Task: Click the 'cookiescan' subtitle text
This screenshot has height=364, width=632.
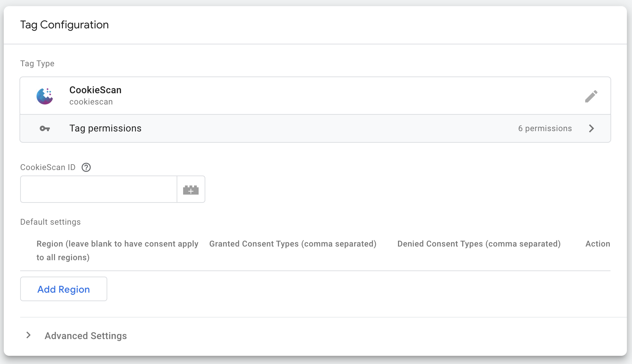Action: pos(91,102)
